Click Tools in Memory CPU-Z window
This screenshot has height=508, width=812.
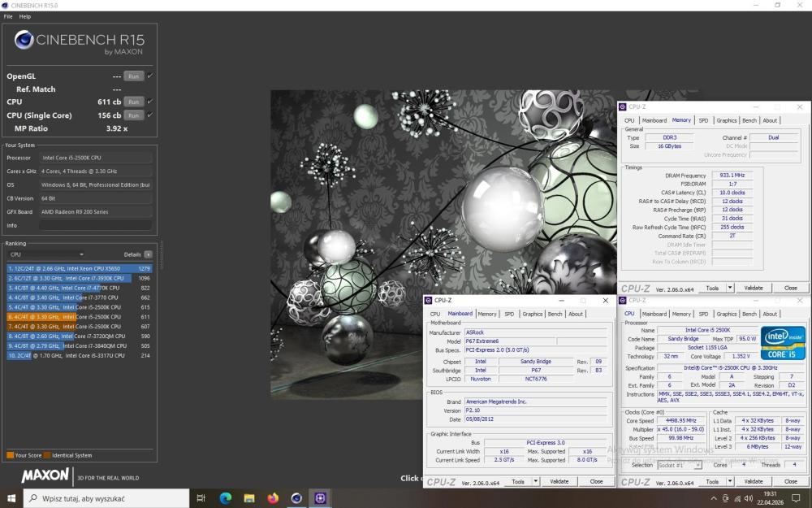[x=713, y=288]
